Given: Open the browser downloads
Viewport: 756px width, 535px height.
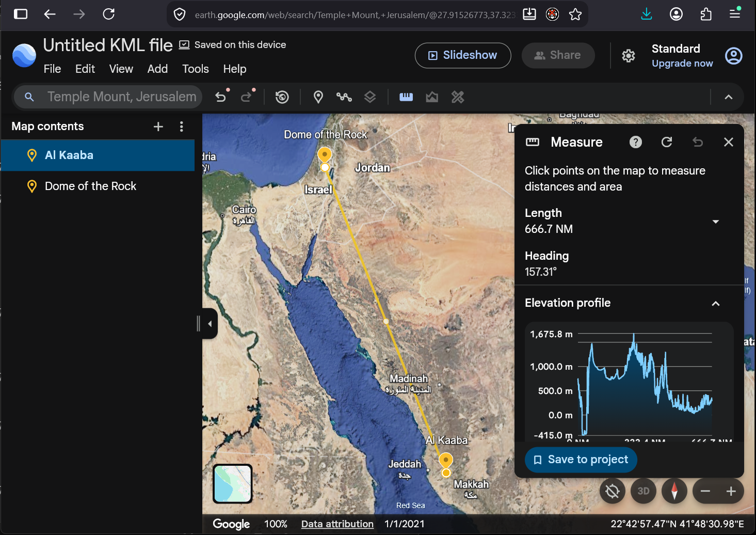Looking at the screenshot, I should pyautogui.click(x=647, y=14).
